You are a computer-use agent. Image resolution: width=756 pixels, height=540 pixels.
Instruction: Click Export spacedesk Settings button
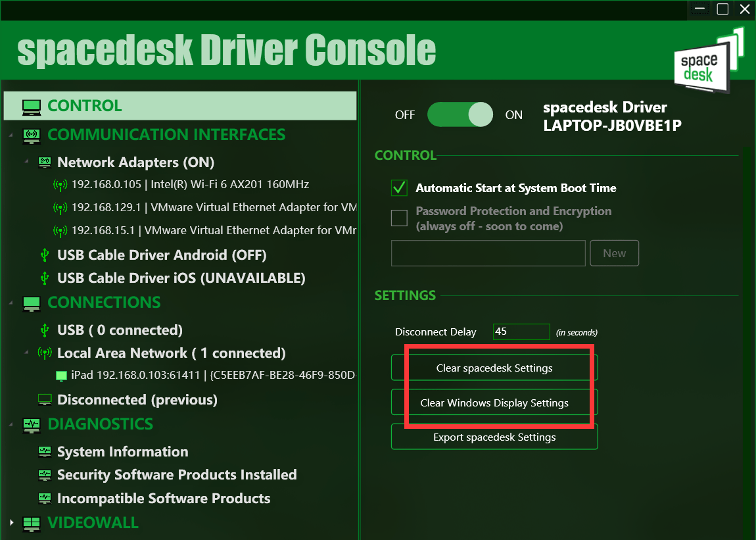[x=494, y=437]
